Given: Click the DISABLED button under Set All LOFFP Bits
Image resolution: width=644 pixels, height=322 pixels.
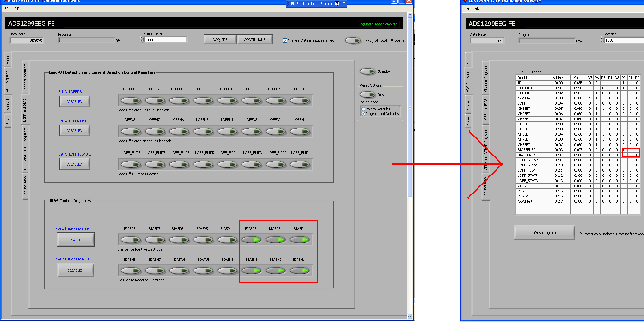Looking at the screenshot, I should click(x=74, y=102).
